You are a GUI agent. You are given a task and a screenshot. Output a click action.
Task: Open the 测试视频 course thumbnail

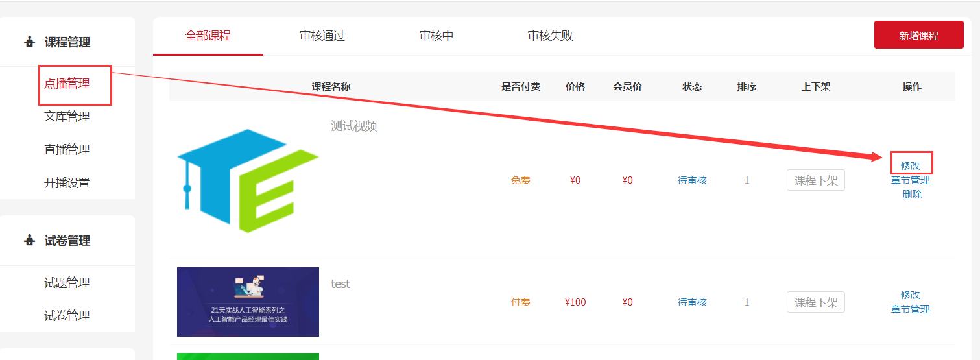[248, 180]
